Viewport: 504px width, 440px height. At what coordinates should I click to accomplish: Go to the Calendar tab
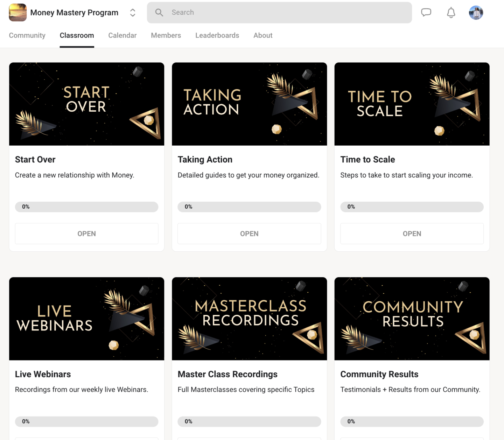[x=122, y=35]
